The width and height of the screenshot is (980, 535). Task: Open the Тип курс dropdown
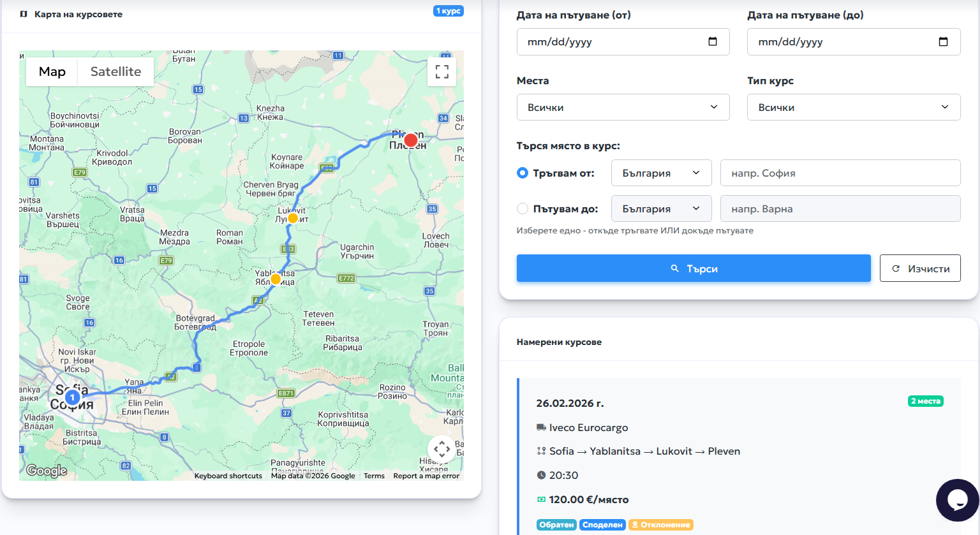click(854, 107)
